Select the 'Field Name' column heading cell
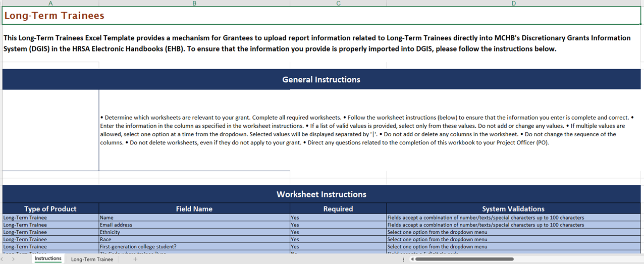Screen dimensions: 644x264 (194, 208)
